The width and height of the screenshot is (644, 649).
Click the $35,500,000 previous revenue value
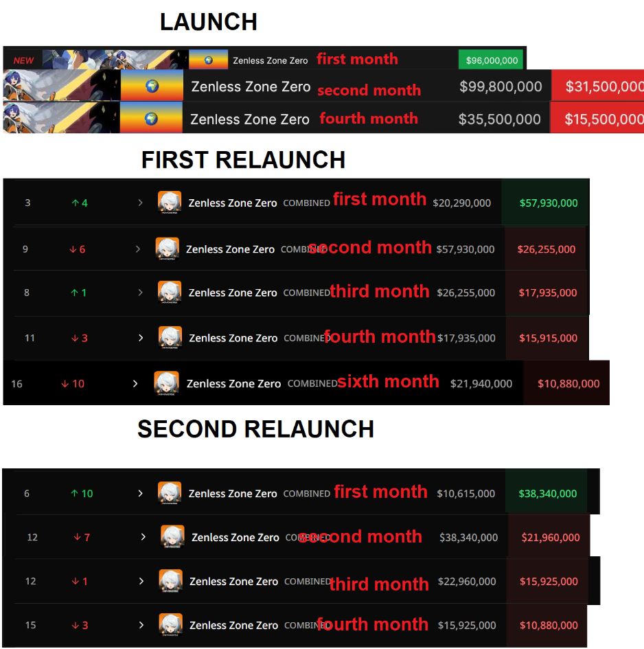[500, 119]
